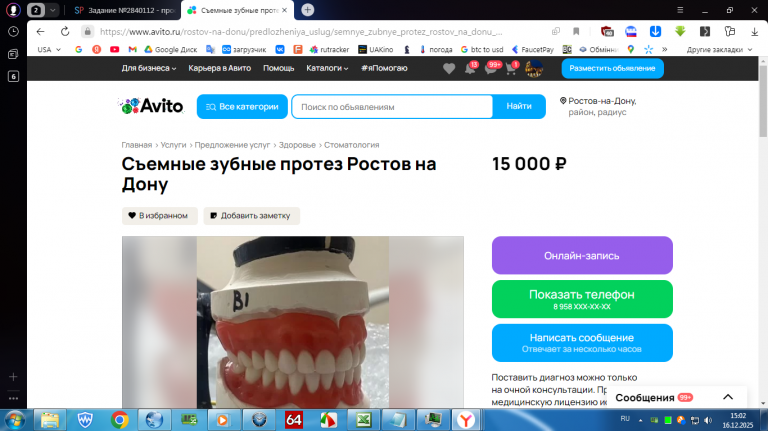Image resolution: width=768 pixels, height=431 pixels.
Task: Focus 'Поиск по объявлениям' search field
Action: (x=392, y=106)
